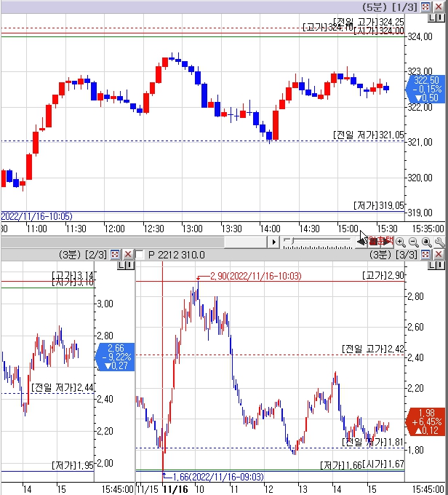Click the [전일 저가]321.05 label
The image size is (448, 495).
[369, 135]
